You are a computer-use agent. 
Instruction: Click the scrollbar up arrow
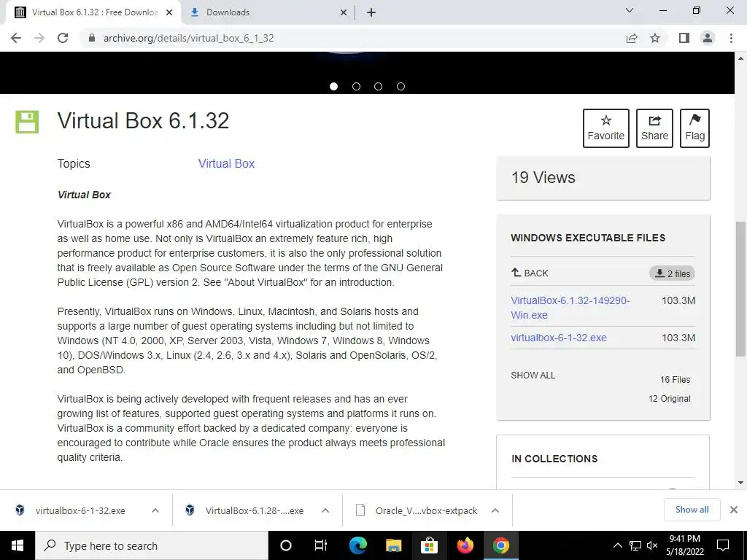[740, 58]
